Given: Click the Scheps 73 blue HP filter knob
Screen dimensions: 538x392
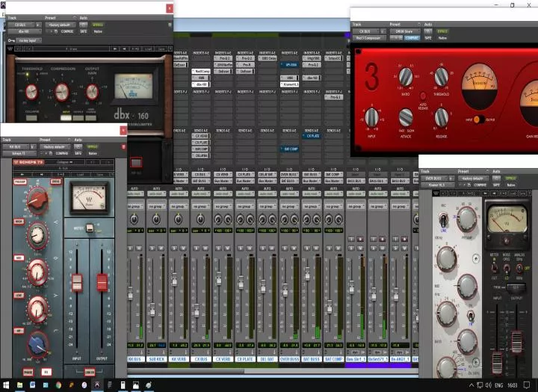Looking at the screenshot, I should 38,344.
